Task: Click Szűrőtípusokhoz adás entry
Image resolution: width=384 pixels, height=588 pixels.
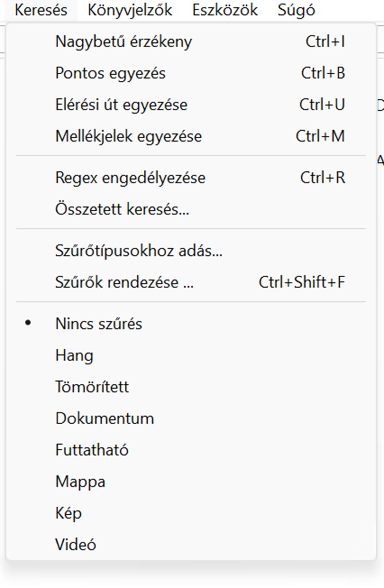Action: (139, 250)
